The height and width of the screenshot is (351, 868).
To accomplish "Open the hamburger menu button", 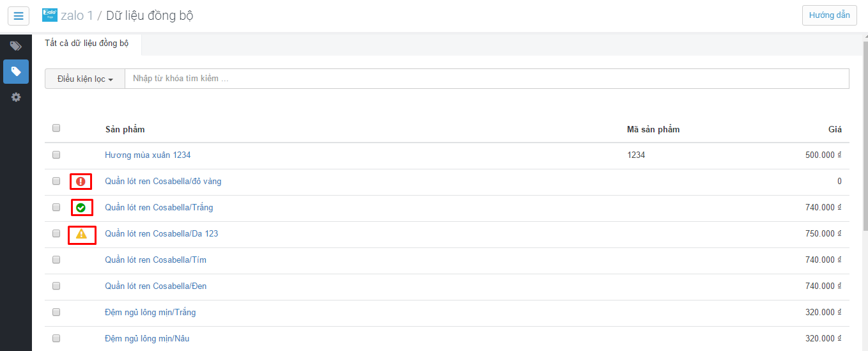I will point(19,15).
